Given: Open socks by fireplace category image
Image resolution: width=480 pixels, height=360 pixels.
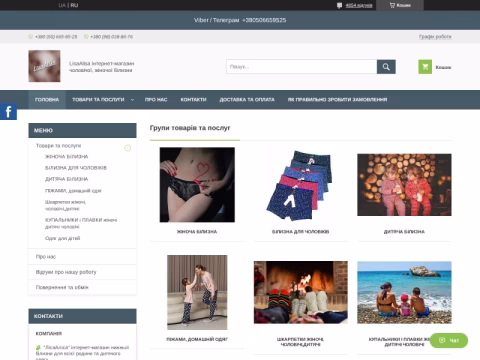Looking at the screenshot, I should [301, 292].
